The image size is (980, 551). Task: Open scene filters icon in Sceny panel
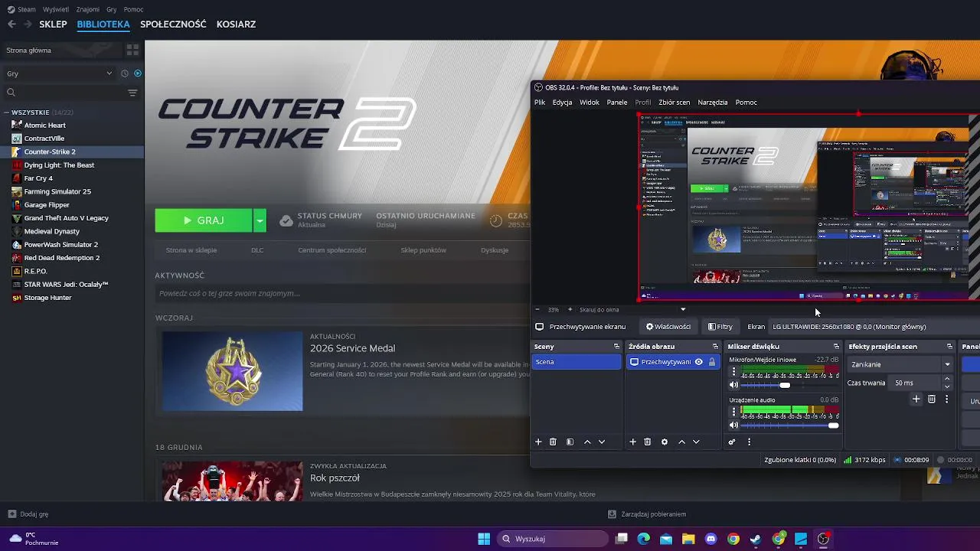coord(570,442)
